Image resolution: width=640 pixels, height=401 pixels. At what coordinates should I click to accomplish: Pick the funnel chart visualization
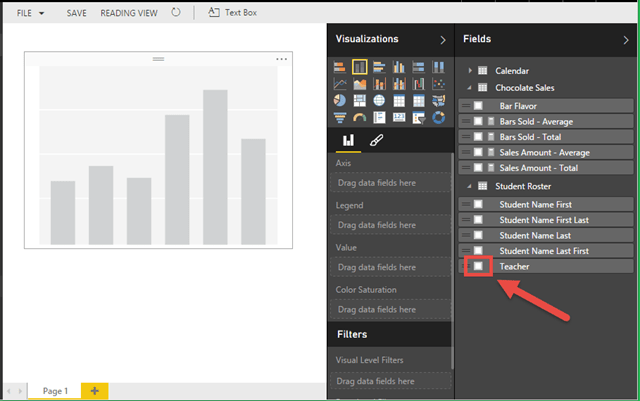[x=341, y=118]
